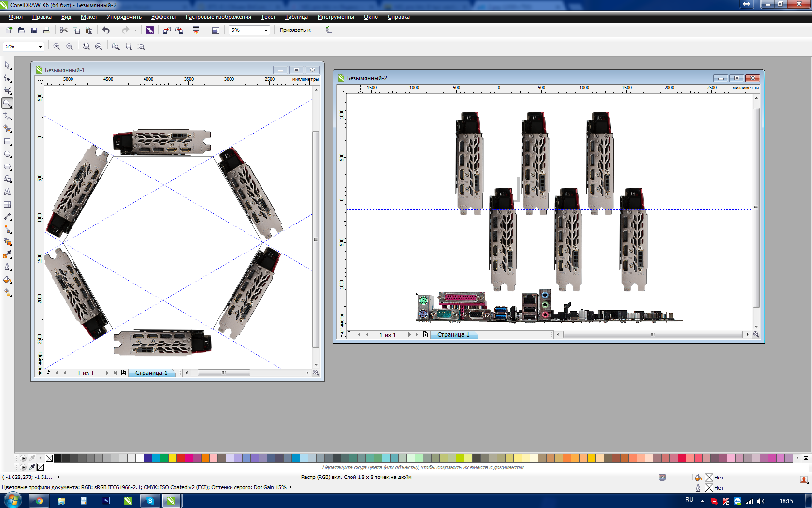
Task: Click the no-color swatch in palette
Action: click(x=49, y=458)
